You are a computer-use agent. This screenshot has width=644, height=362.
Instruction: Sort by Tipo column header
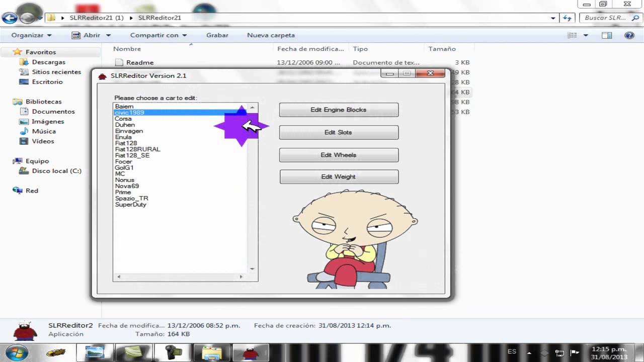tap(360, 49)
